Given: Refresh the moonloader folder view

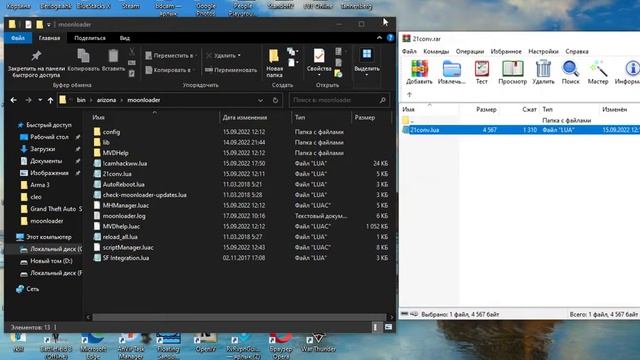Looking at the screenshot, I should point(275,100).
